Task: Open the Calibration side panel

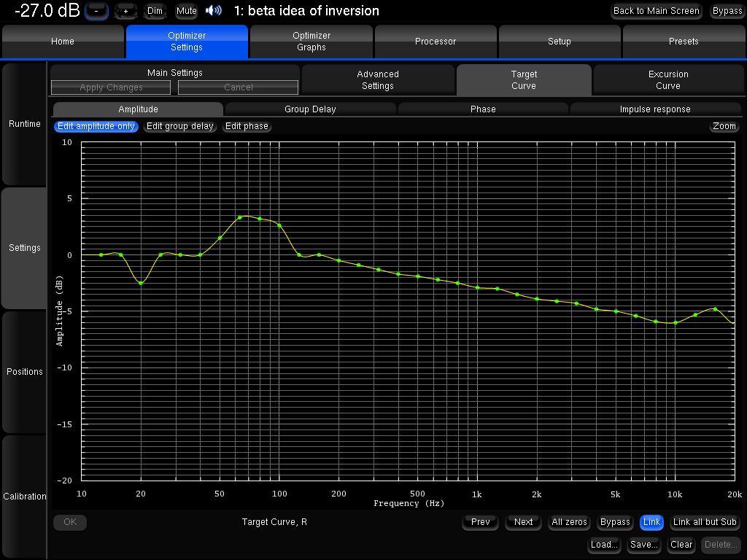Action: click(25, 496)
